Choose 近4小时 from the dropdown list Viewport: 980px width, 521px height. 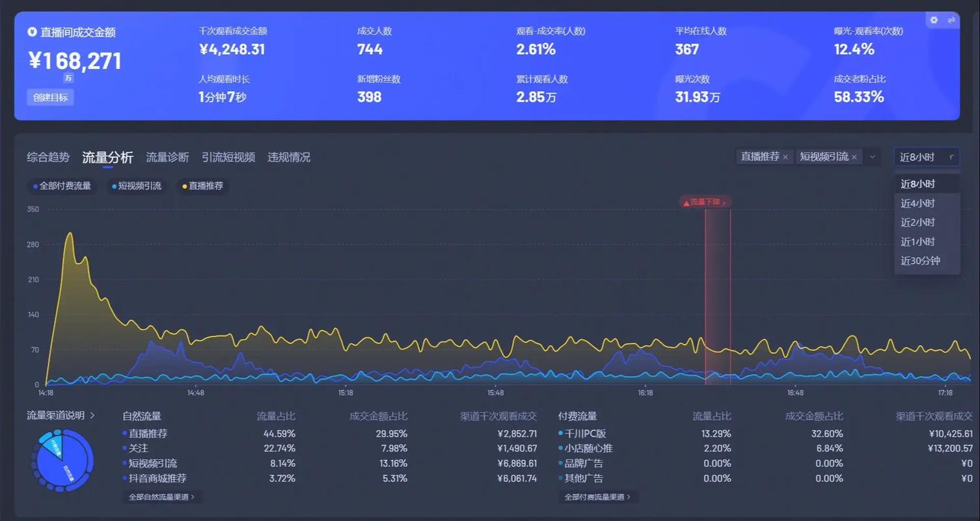927,203
